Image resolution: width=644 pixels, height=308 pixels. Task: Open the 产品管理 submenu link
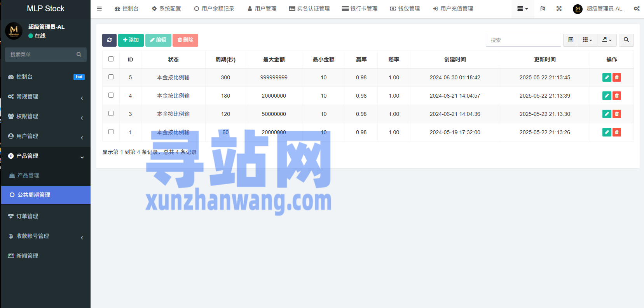point(28,175)
